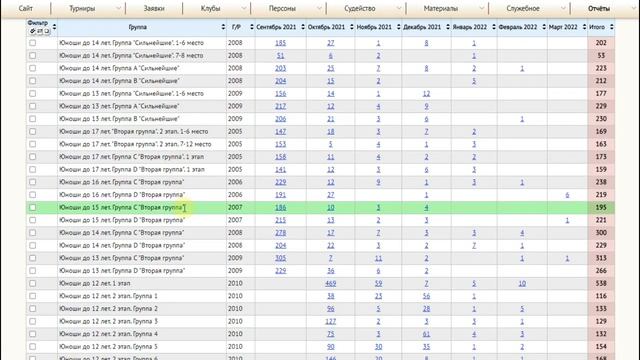Sort by Итого column arrows
Screen dimensions: 640x360
[x=611, y=27]
